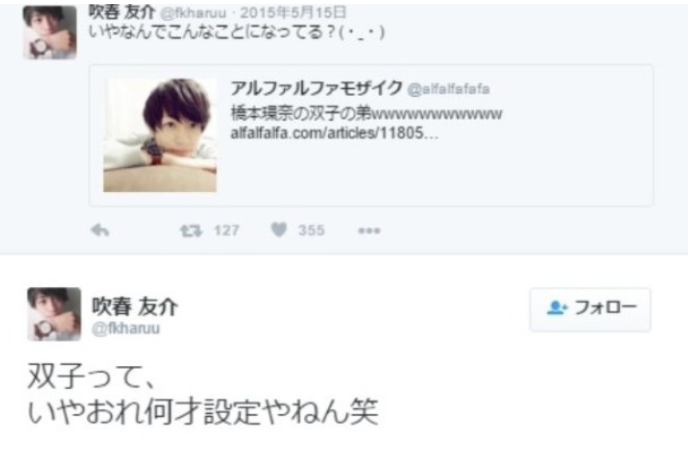
Task: Click the @fkharuu handle in top tweet
Action: point(193,13)
